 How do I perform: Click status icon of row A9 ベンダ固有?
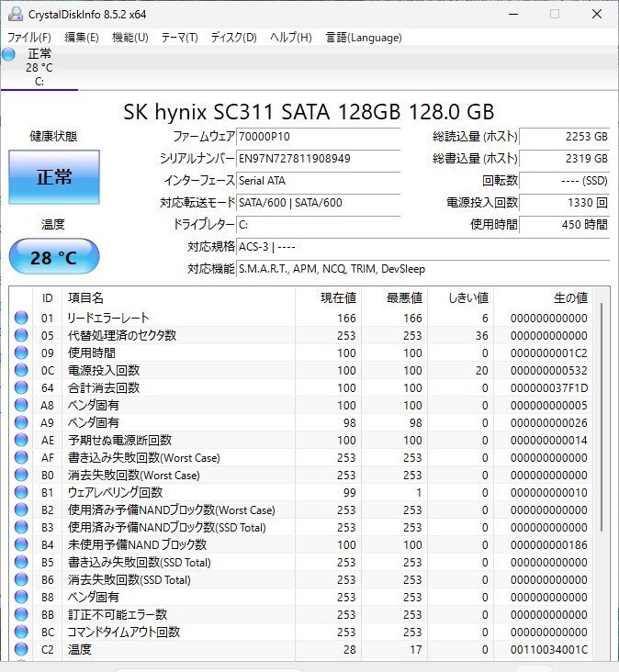tap(21, 422)
